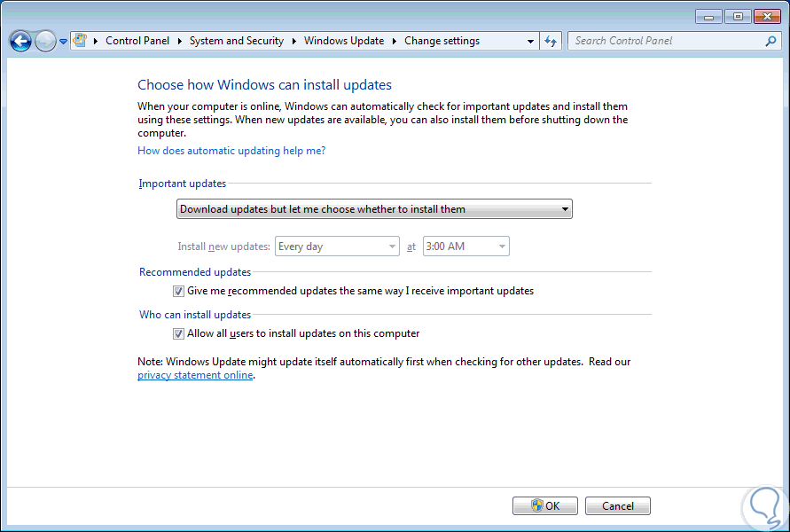Close the Change settings window

pos(767,17)
